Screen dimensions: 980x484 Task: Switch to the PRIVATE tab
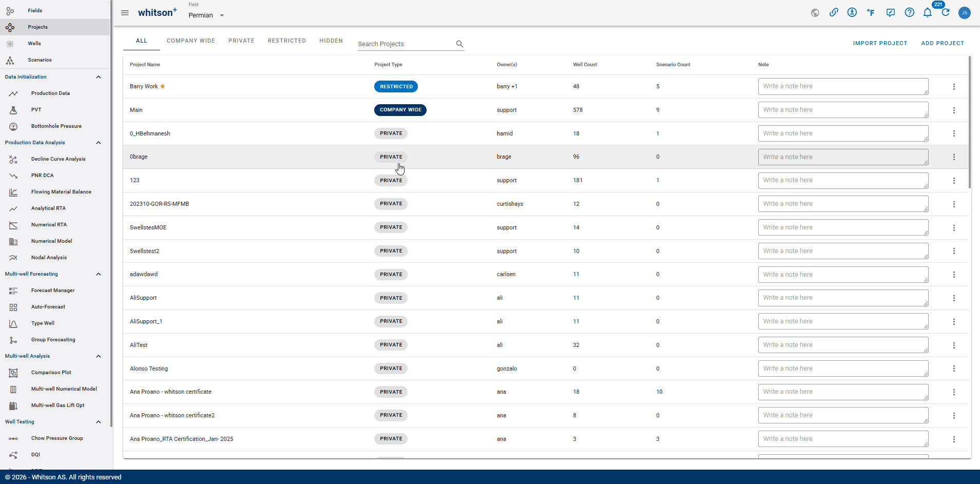241,41
